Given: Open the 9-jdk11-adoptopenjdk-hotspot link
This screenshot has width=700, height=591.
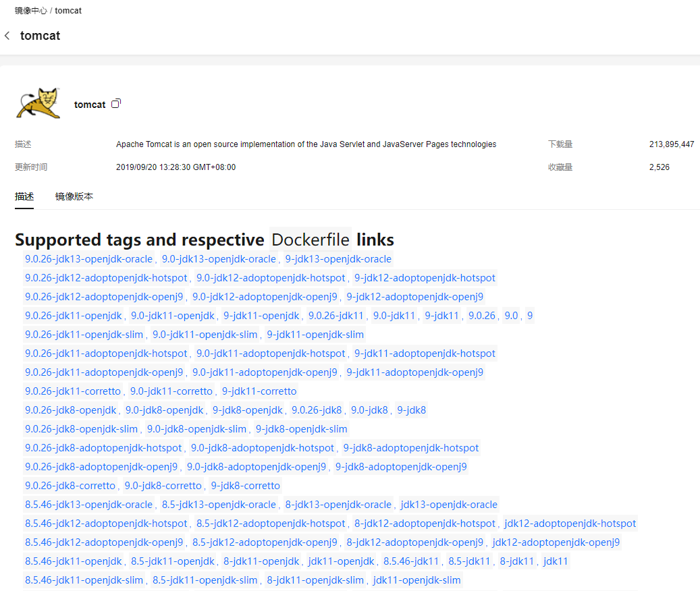Looking at the screenshot, I should tap(425, 354).
